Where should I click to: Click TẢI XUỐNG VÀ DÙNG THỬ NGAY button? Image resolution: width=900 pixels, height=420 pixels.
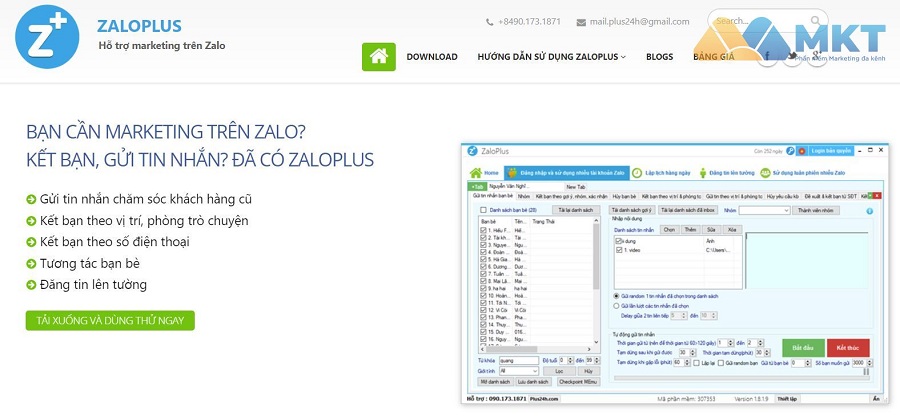[110, 321]
